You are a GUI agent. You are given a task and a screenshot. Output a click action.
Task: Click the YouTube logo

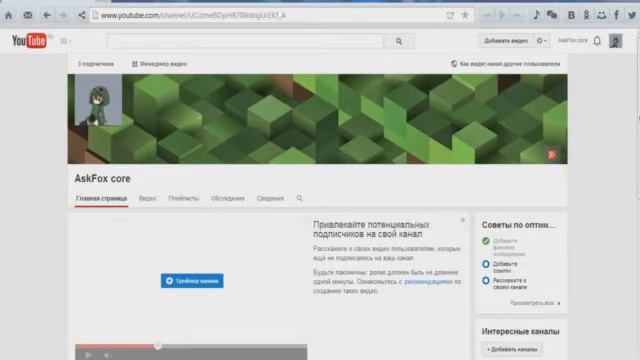tap(29, 41)
